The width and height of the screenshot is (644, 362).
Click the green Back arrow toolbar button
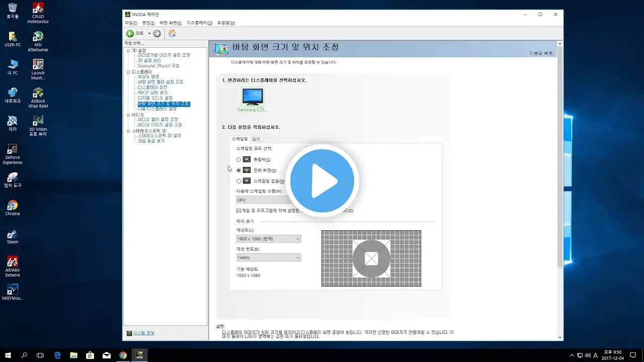click(130, 34)
